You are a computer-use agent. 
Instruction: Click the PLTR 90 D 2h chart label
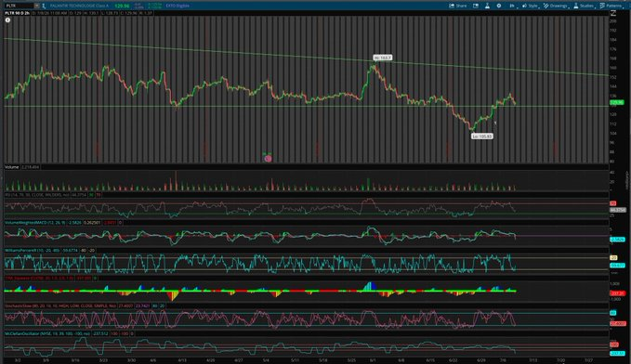(x=17, y=13)
